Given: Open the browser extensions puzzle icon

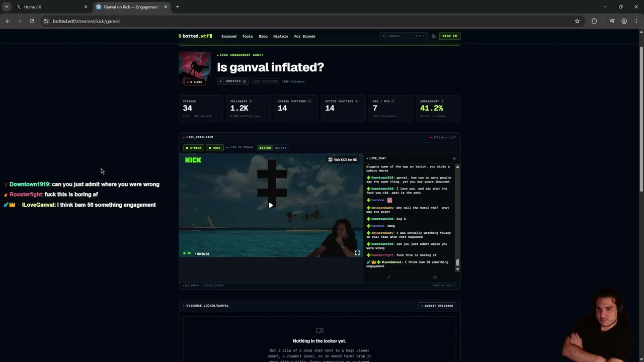Looking at the screenshot, I should (594, 21).
